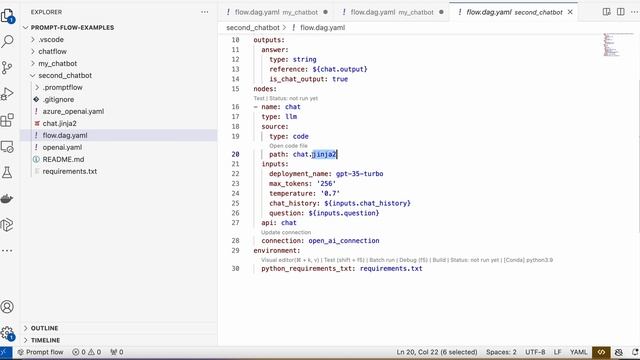
Task: Open the Testing flask view
Action: pos(7,172)
